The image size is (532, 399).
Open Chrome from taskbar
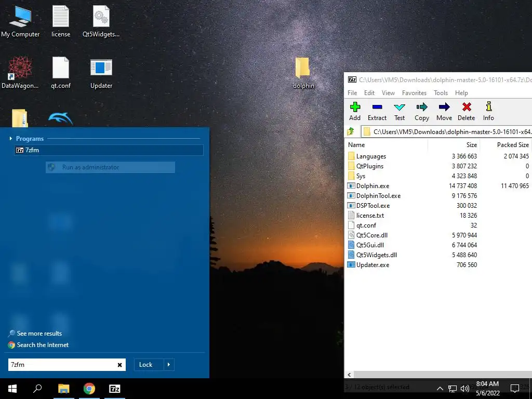pos(89,389)
